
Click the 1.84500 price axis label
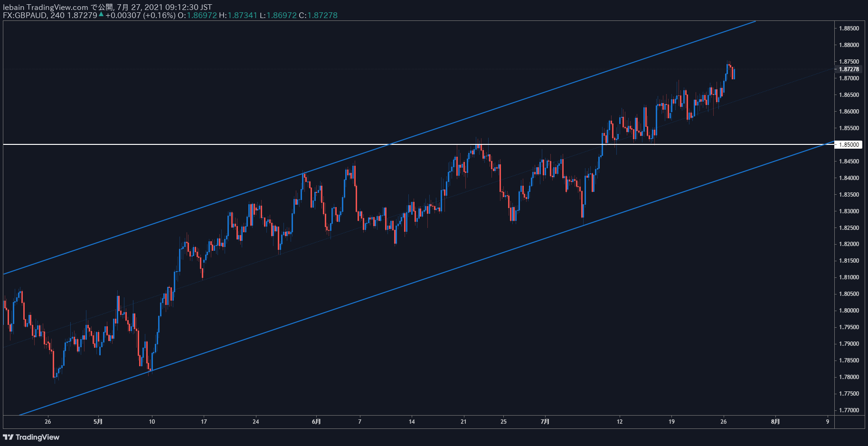coord(849,161)
